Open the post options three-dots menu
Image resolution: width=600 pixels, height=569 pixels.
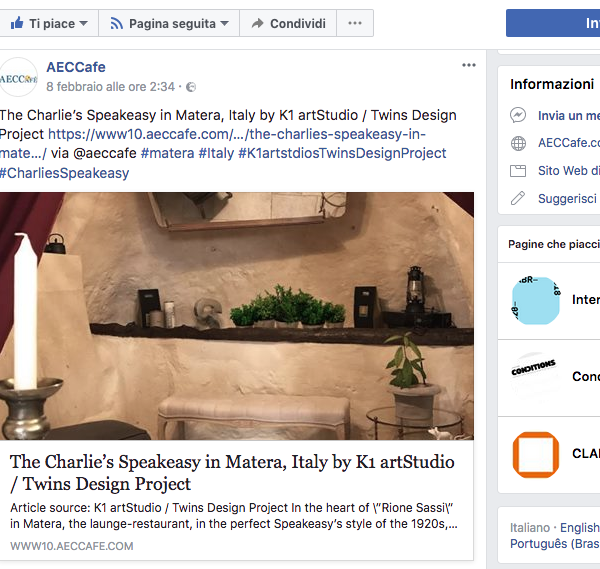click(469, 65)
